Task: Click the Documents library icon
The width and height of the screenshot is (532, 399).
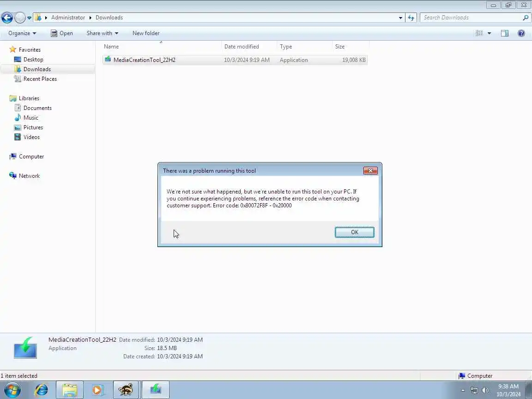Action: point(18,108)
